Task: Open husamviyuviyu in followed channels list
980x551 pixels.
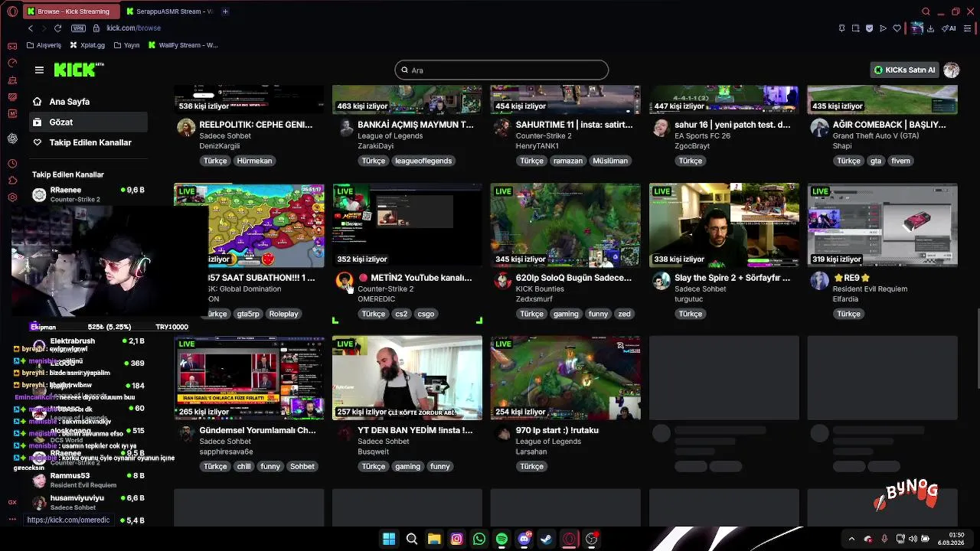Action: [x=88, y=502]
